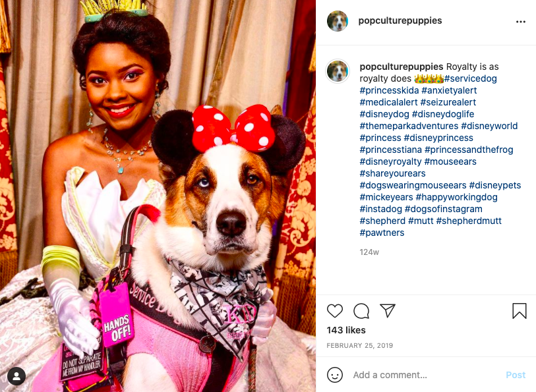
Task: Open the #pawtners hashtag
Action: click(x=382, y=233)
